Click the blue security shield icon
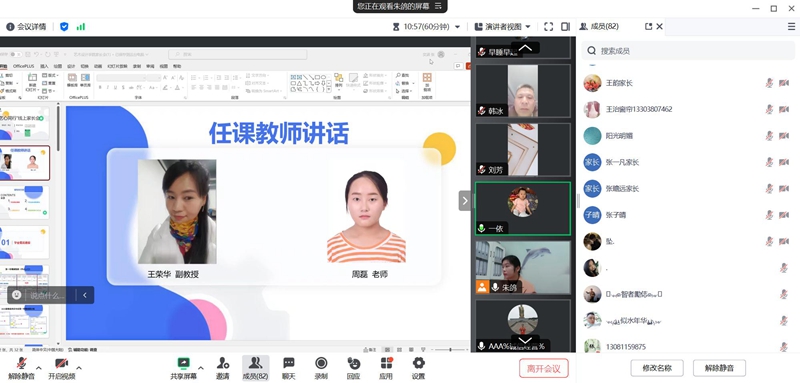800x383 pixels. [64, 27]
